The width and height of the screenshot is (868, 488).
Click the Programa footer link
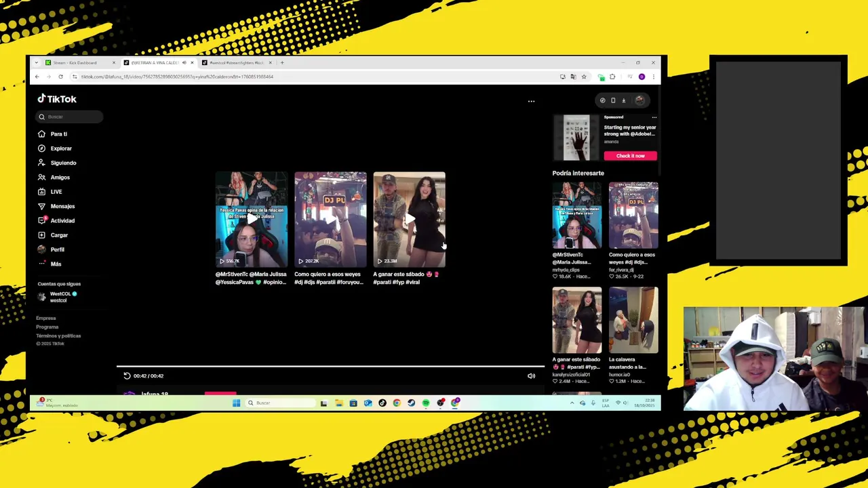coord(47,327)
